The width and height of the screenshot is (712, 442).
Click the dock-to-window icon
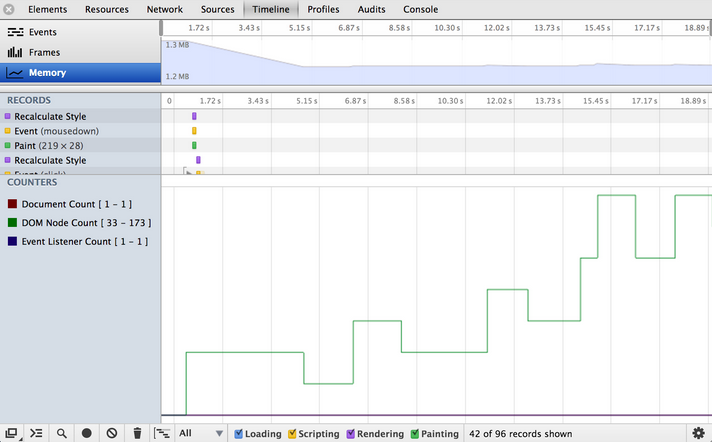click(x=11, y=433)
